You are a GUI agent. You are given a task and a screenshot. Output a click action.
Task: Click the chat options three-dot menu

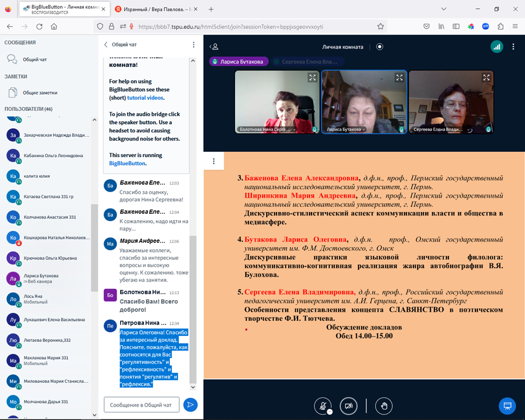[x=194, y=45]
